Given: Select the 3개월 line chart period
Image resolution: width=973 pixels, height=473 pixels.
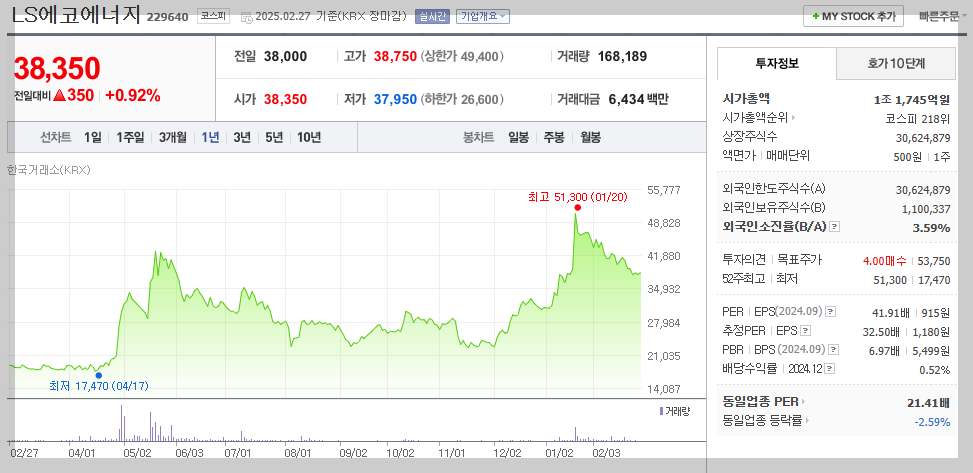Looking at the screenshot, I should [x=173, y=138].
